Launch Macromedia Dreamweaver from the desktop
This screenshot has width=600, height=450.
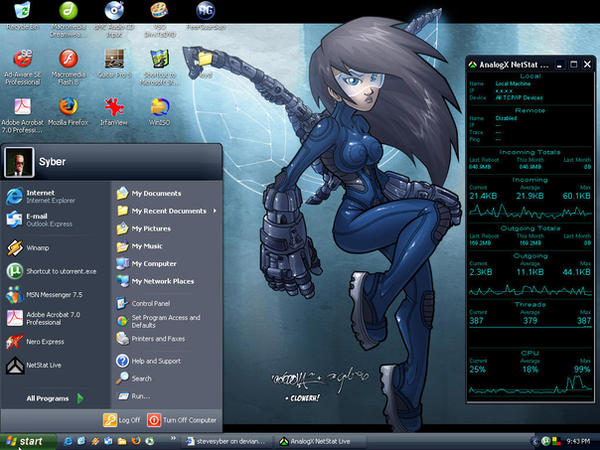pos(68,11)
